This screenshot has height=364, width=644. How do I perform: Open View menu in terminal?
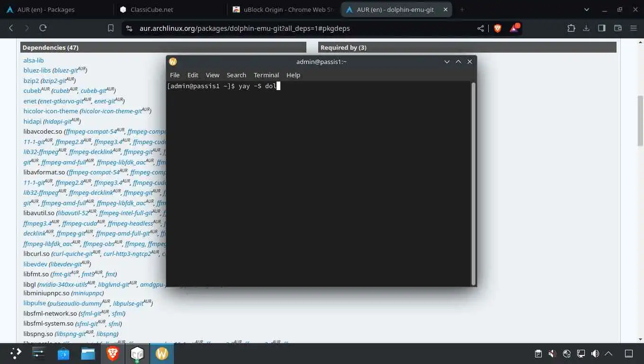(x=213, y=75)
